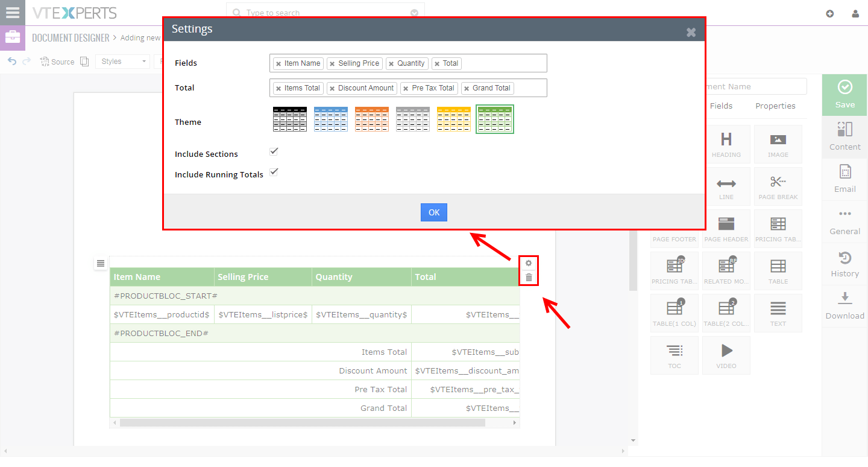Expand the search field clear control

pos(414,13)
